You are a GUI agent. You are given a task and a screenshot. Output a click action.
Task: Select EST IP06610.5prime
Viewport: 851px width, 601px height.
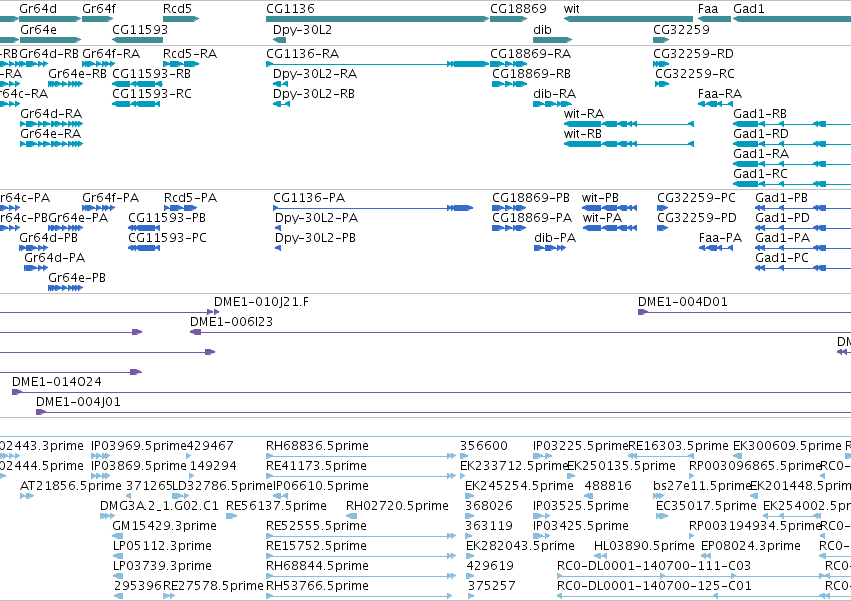(x=321, y=486)
